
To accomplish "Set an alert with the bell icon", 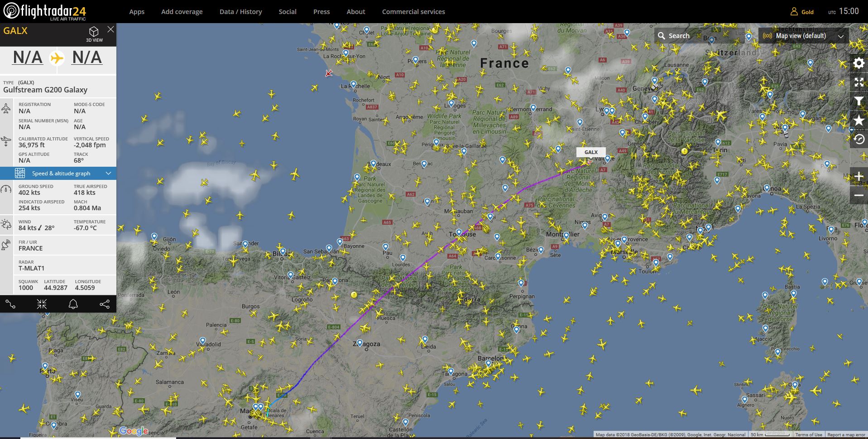I will [x=73, y=304].
